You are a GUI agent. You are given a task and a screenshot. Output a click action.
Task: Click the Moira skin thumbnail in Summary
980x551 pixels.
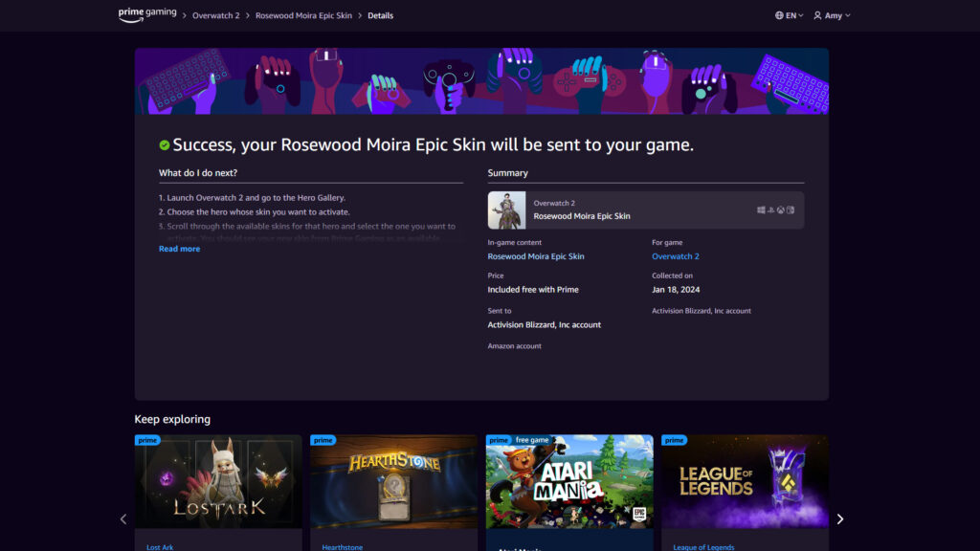click(506, 210)
